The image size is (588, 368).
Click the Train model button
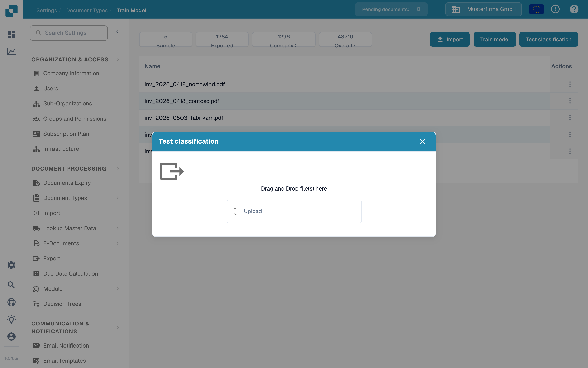[495, 39]
